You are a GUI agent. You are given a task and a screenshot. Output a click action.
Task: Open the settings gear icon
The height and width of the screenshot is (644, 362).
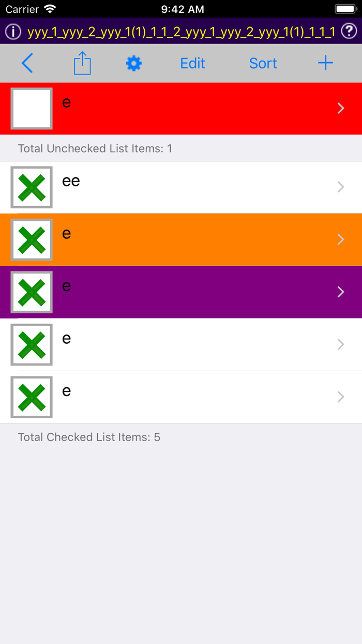point(133,63)
